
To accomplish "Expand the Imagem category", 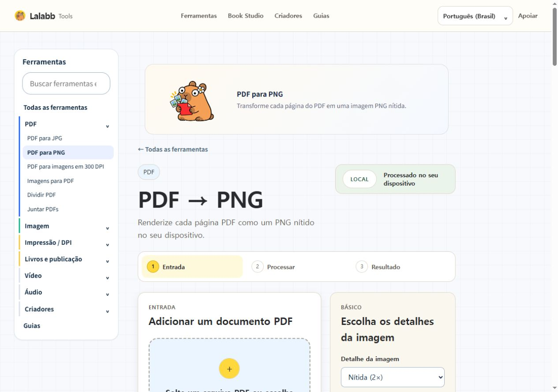I will click(x=107, y=228).
